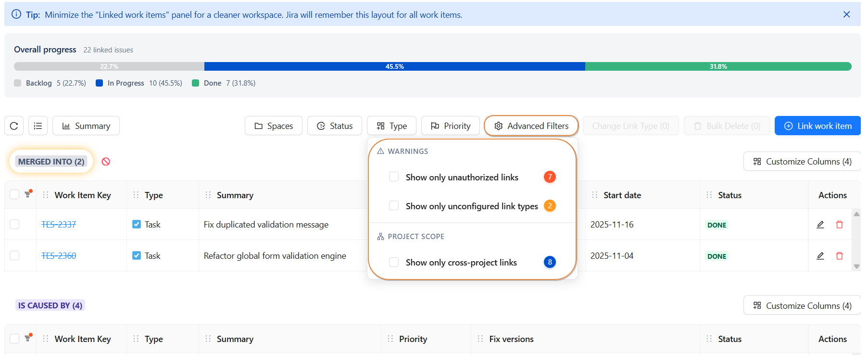
Task: Click the Link work item button
Action: (x=818, y=126)
